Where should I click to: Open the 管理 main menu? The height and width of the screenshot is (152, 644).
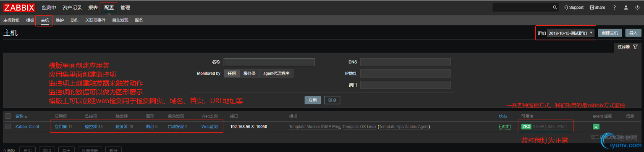pos(125,7)
